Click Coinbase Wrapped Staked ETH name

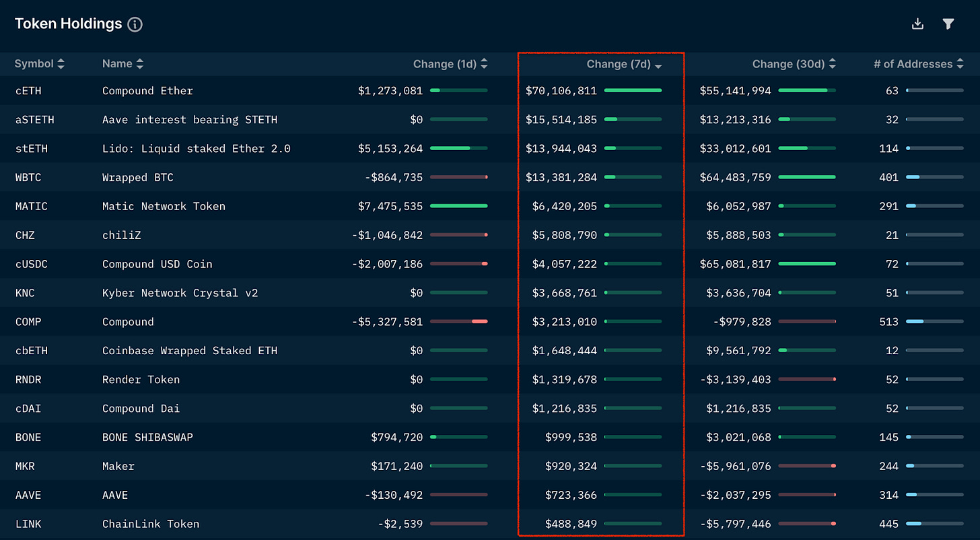(x=190, y=351)
